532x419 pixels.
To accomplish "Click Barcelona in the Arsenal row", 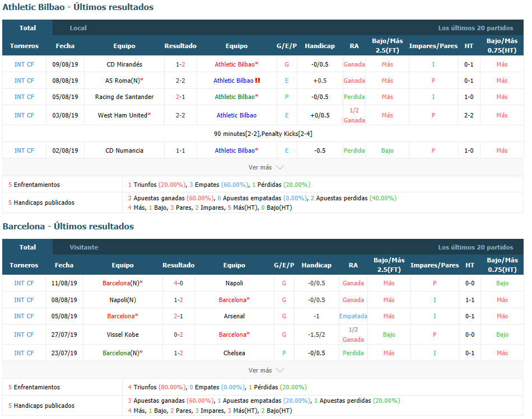I will pyautogui.click(x=123, y=316).
